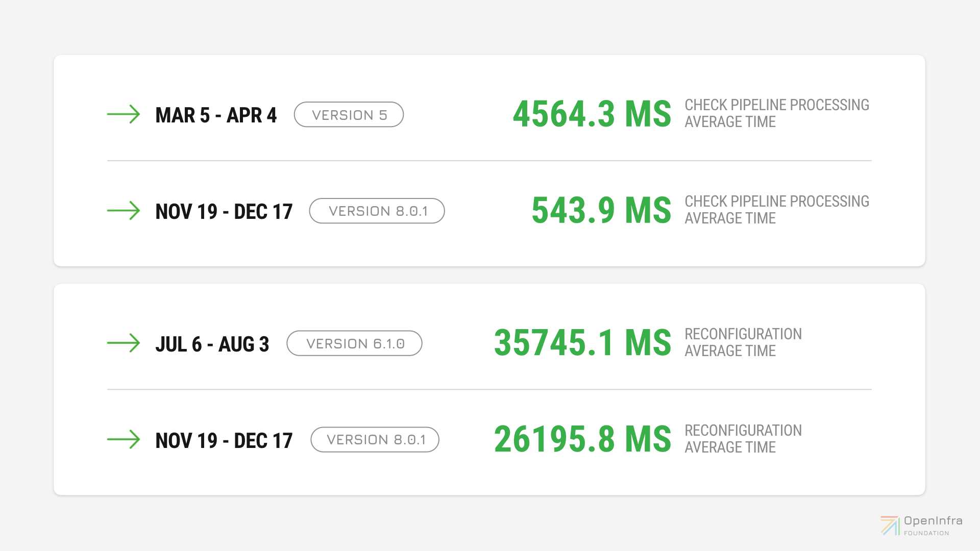Click NOV 19 - DEC 17 in the check pipeline card
980x551 pixels.
point(224,212)
